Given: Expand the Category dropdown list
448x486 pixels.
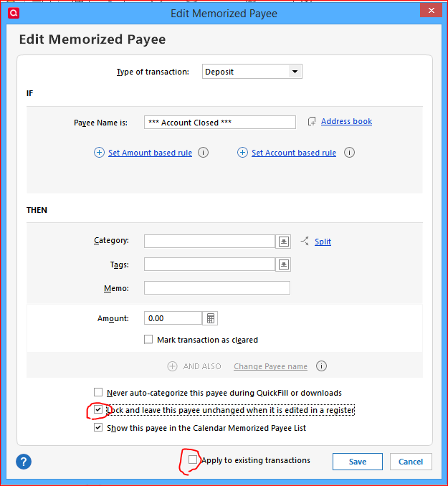Looking at the screenshot, I should pos(283,242).
